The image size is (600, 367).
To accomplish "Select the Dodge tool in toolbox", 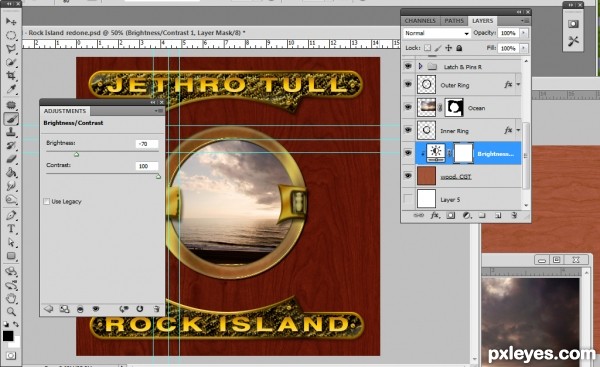I will pos(11,199).
